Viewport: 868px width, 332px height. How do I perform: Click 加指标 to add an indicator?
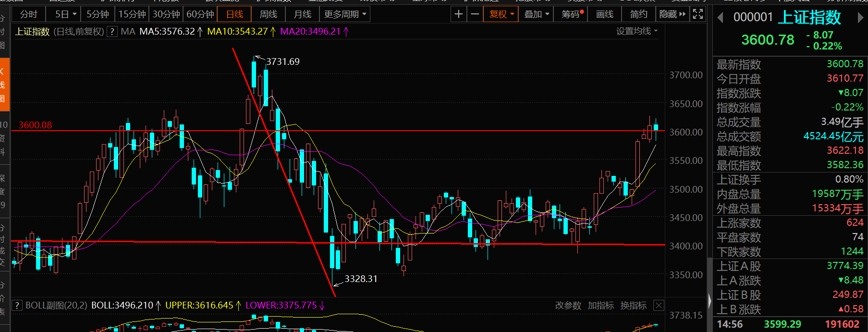tap(601, 306)
